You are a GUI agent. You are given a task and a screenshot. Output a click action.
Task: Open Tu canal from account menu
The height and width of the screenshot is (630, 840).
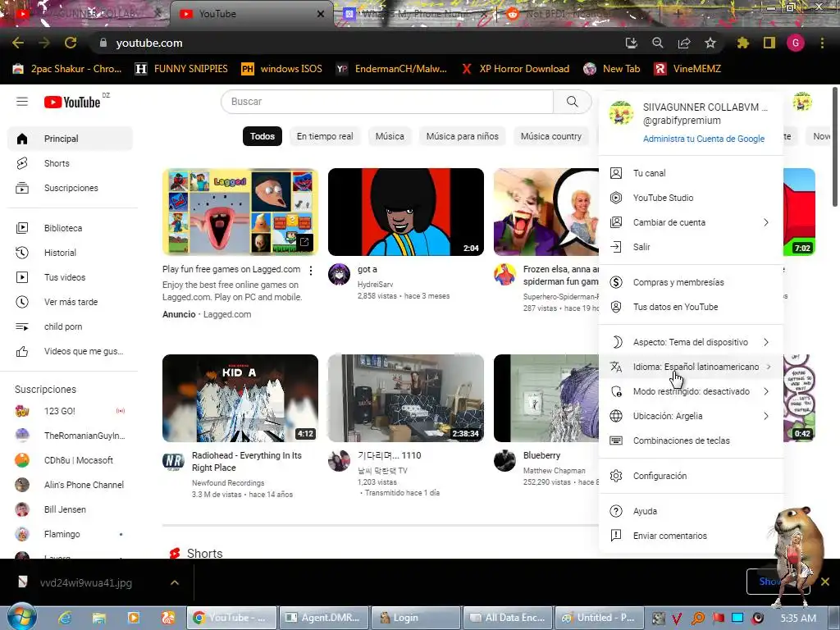691,173
